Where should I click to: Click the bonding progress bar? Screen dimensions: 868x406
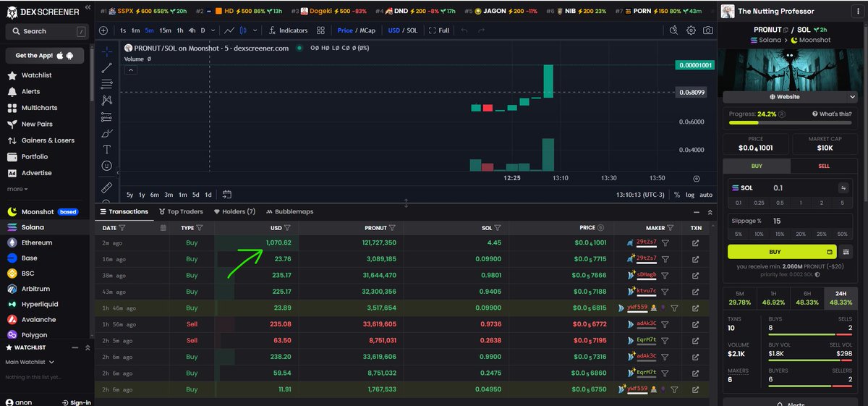click(x=790, y=122)
